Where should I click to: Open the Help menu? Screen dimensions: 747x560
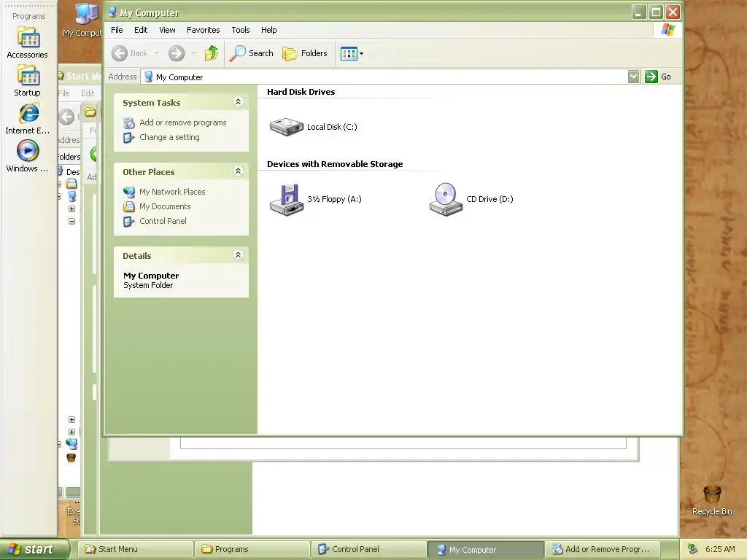[268, 30]
